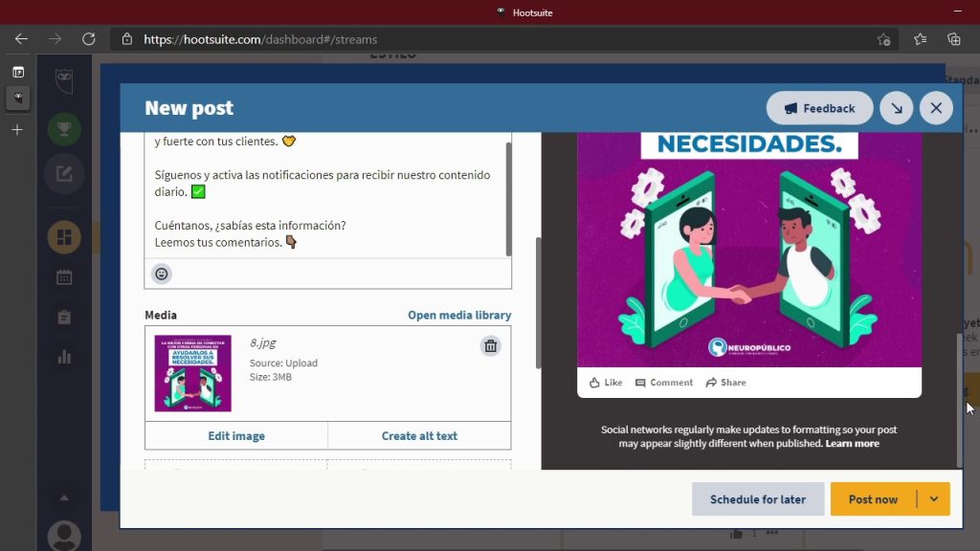
Task: Collapse the sidebar with the up chevron
Action: coord(63,496)
